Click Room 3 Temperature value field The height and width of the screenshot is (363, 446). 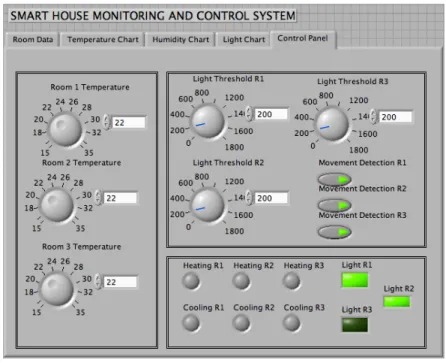point(120,282)
